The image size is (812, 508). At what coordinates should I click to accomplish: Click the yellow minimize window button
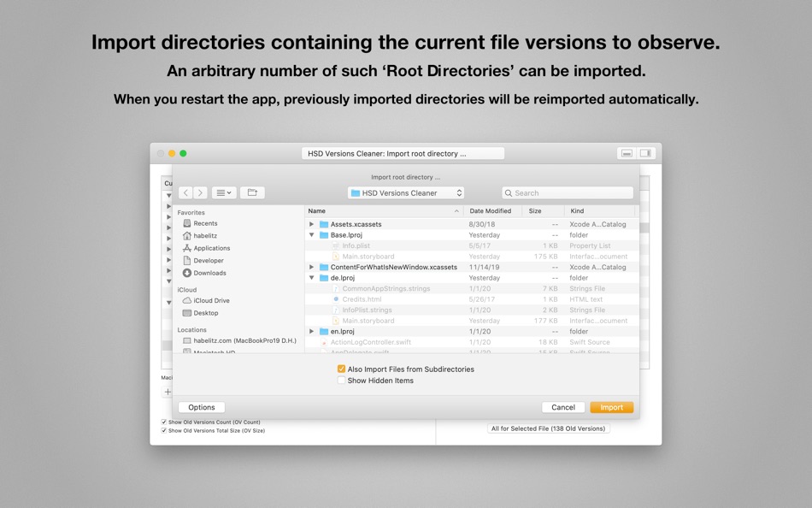[x=172, y=153]
